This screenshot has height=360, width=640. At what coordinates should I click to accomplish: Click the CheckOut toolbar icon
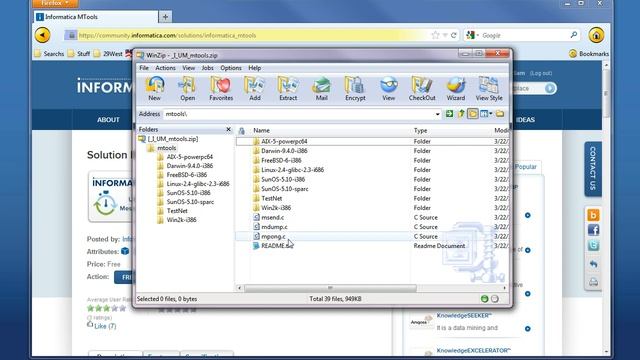point(422,89)
